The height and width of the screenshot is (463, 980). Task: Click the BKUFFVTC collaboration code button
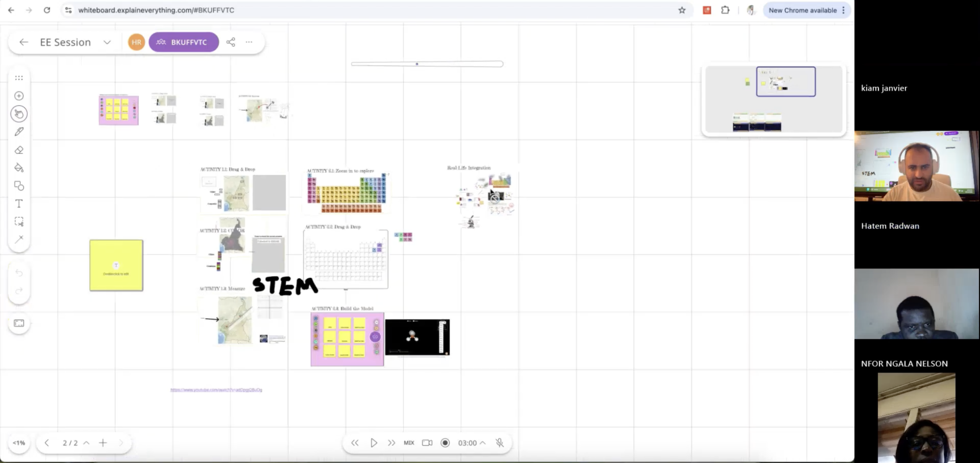[x=184, y=42]
